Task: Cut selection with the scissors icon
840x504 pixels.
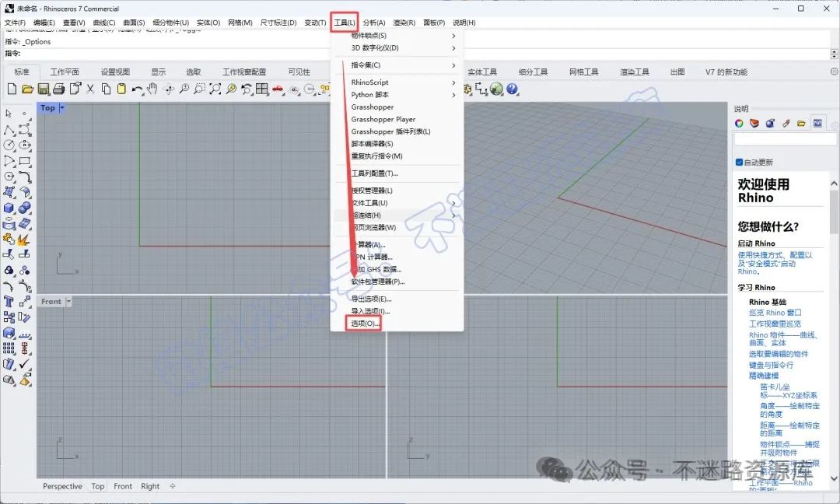Action: [x=90, y=89]
